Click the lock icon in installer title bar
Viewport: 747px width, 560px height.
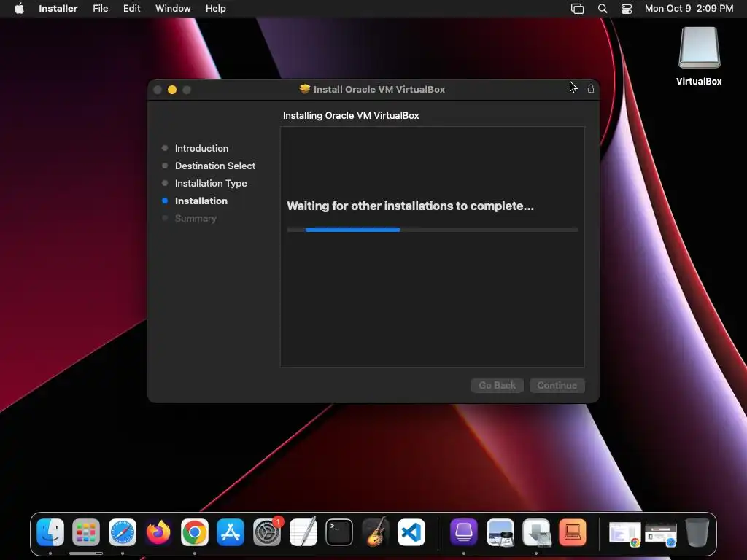(591, 88)
